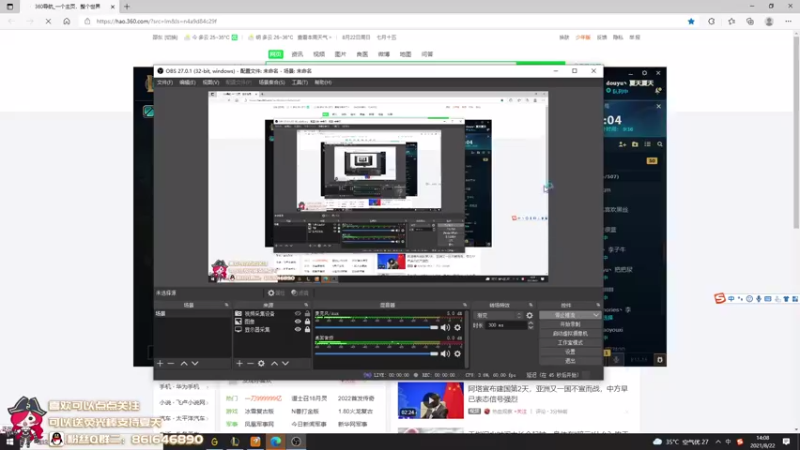Click the folder icon in the client window
Viewport: 800px width, 450px height.
click(x=635, y=144)
